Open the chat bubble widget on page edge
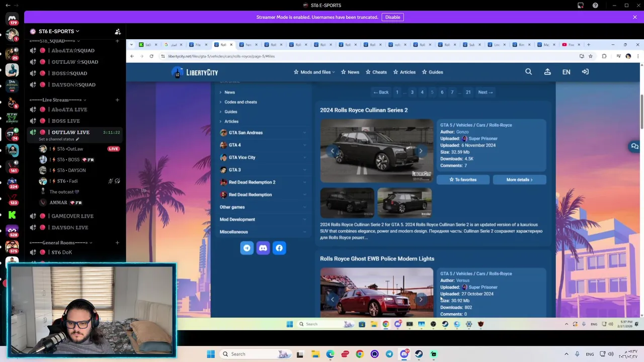The width and height of the screenshot is (644, 362). click(635, 146)
